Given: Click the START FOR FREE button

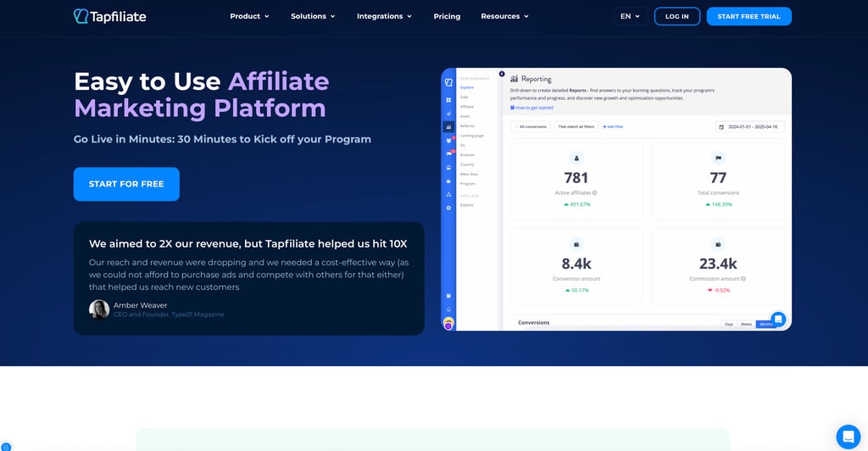Looking at the screenshot, I should point(126,184).
